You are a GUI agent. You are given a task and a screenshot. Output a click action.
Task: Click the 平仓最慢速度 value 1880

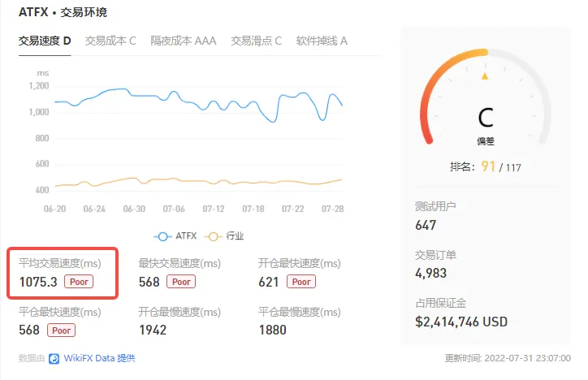273,330
